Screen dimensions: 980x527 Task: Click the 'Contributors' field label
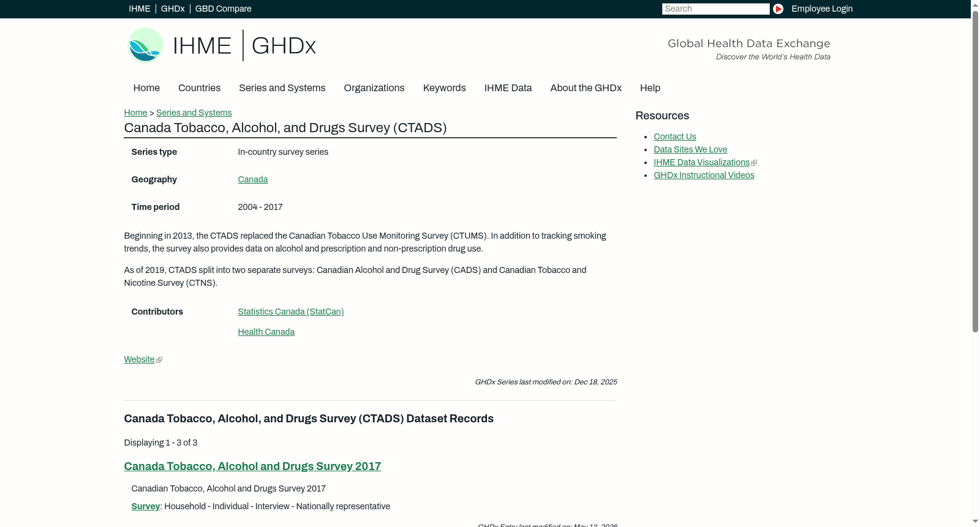pyautogui.click(x=157, y=312)
